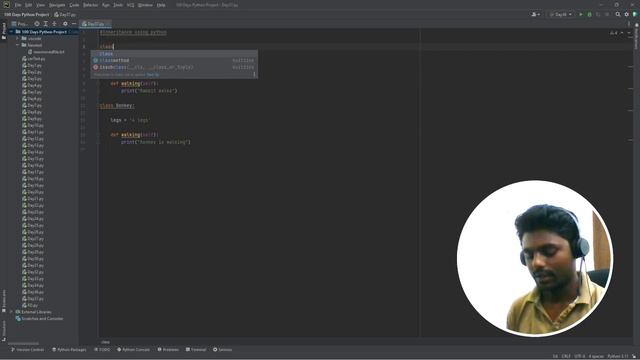Click the locate-in-project target icon
Screen dimensions: 640x360
coord(37,24)
